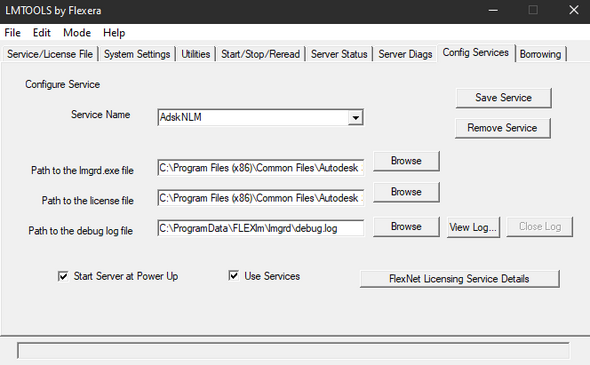590x365 pixels.
Task: Go to the Start/Stop/Reread tab
Action: 260,54
